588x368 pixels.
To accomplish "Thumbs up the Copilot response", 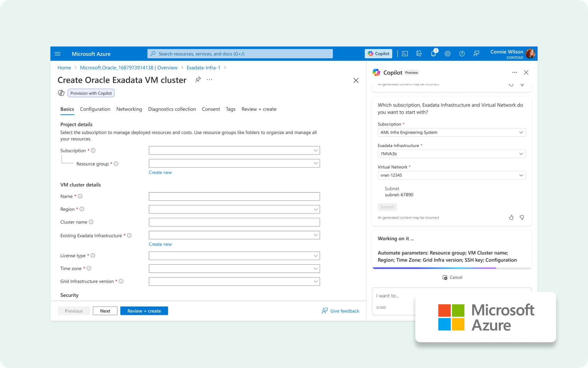I will (511, 217).
